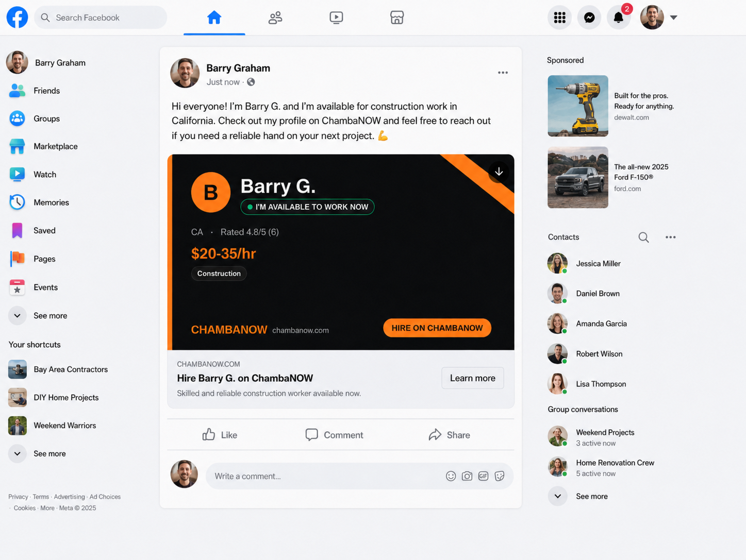Click the Privacy footer link

pyautogui.click(x=18, y=497)
